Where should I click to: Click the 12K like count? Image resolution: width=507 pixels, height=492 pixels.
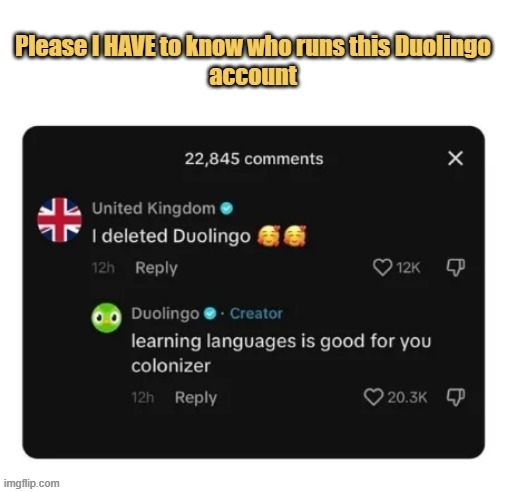click(408, 268)
